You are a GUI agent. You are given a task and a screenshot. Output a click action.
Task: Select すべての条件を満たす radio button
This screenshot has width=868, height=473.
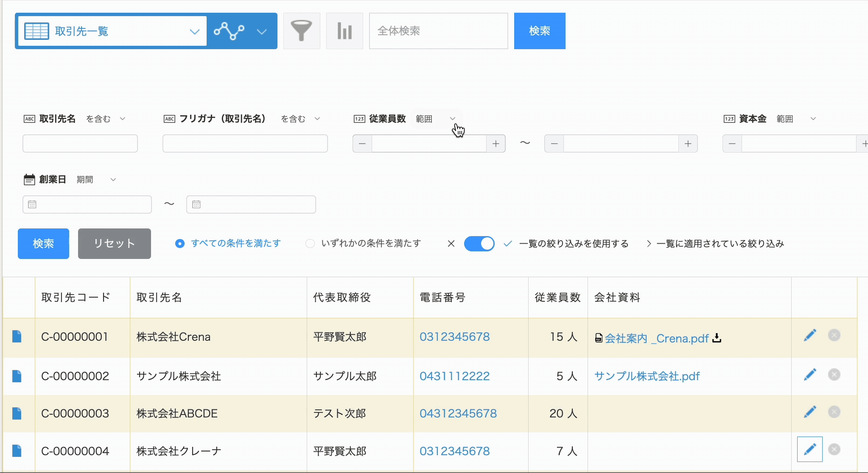180,244
